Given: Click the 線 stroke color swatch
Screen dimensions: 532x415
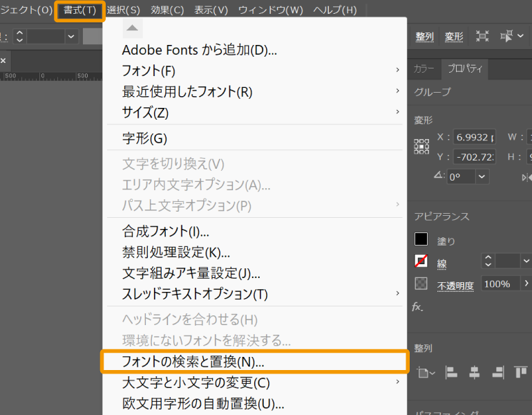Looking at the screenshot, I should coord(421,261).
